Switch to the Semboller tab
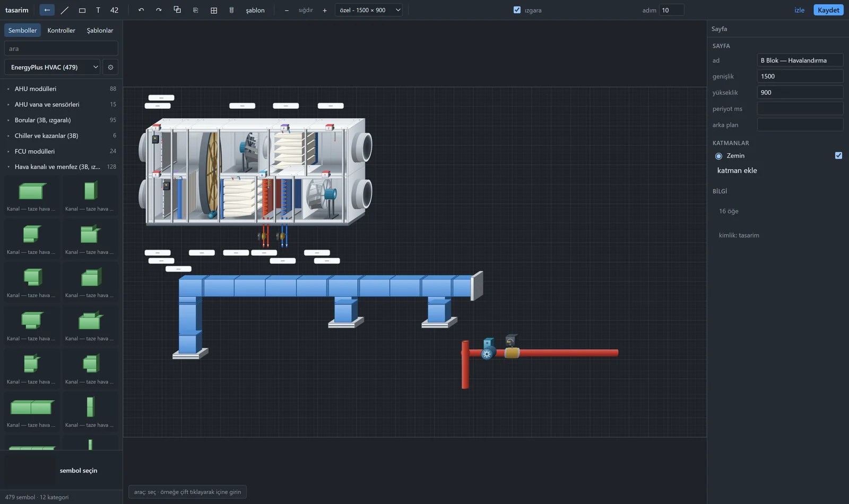Image resolution: width=849 pixels, height=504 pixels. [23, 30]
